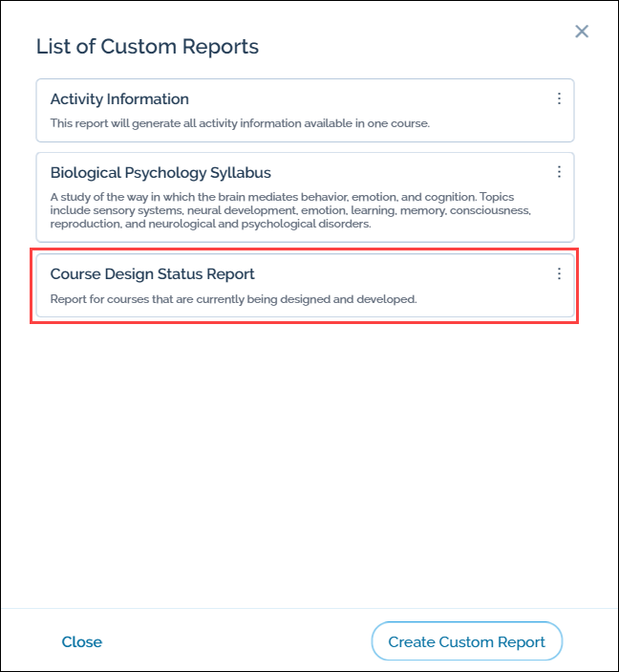Open Activity Information's three-dot options menu
Viewport: 619px width, 672px height.
pyautogui.click(x=559, y=98)
